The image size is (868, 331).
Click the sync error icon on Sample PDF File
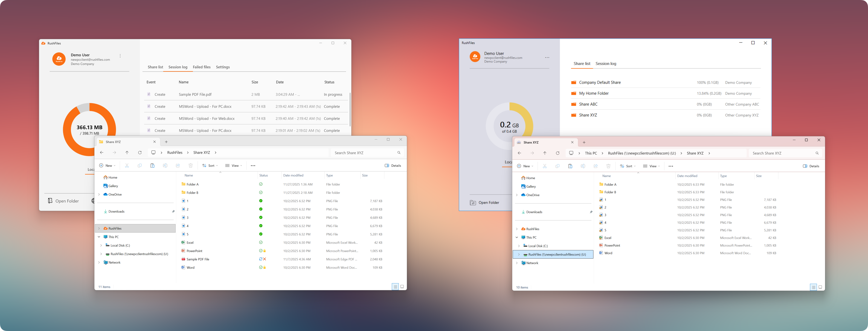pyautogui.click(x=265, y=259)
